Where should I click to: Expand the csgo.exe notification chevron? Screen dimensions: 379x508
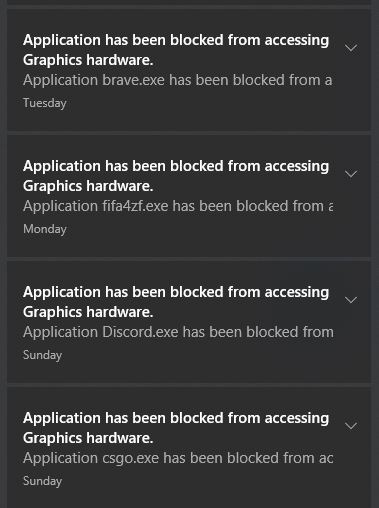pyautogui.click(x=351, y=426)
